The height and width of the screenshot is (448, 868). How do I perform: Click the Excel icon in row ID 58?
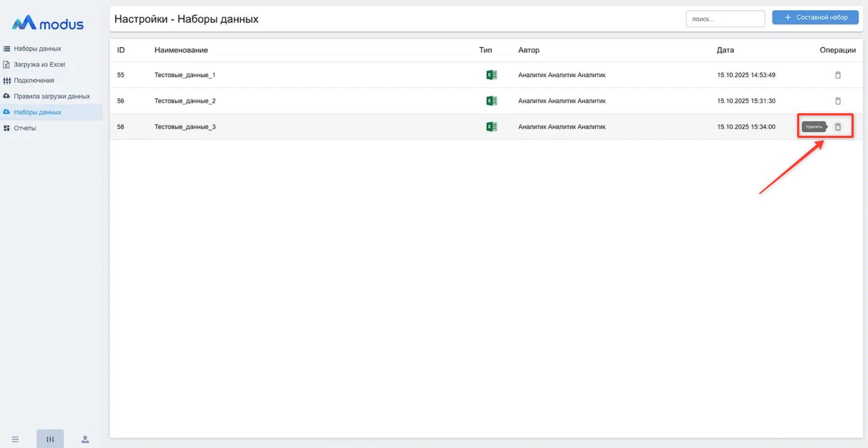(491, 127)
